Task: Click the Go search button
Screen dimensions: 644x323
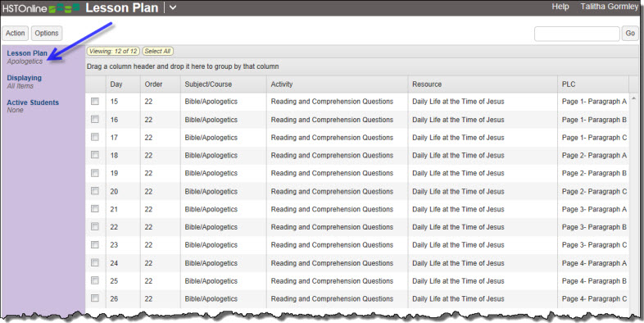Action: [x=630, y=34]
